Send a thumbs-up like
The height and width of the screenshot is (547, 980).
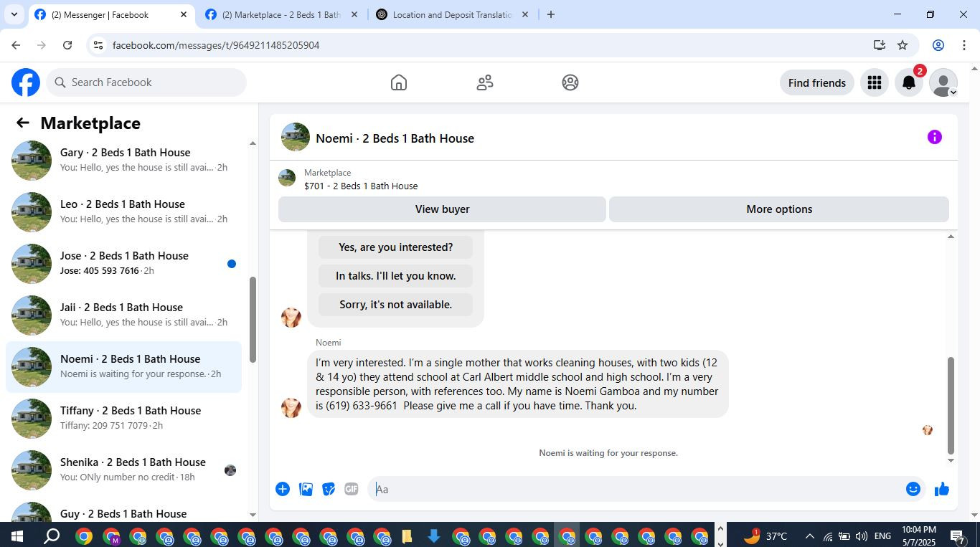coord(942,489)
